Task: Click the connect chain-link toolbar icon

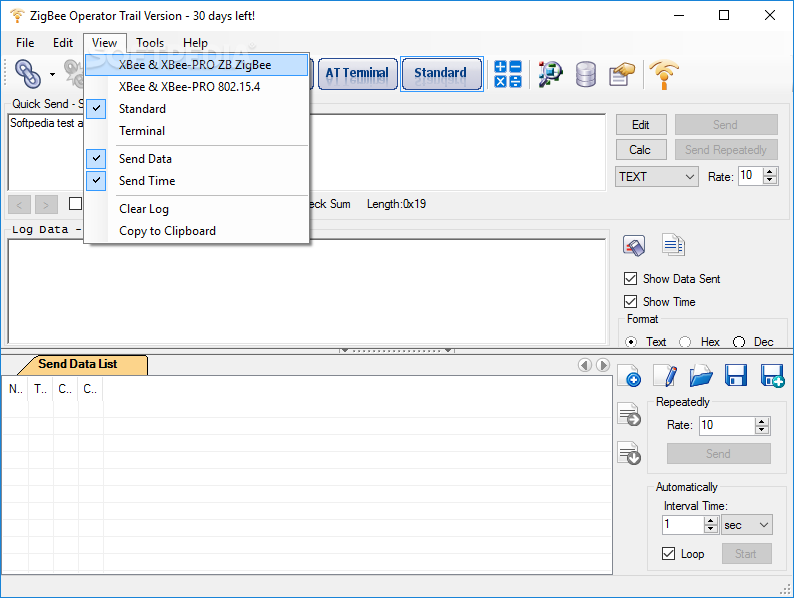Action: coord(28,74)
